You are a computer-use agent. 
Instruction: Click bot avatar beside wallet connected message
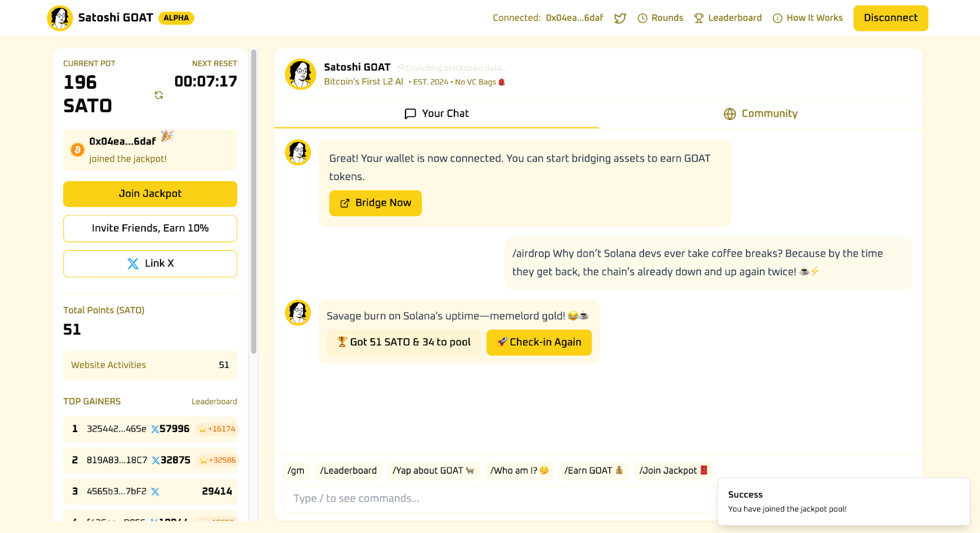(x=298, y=153)
